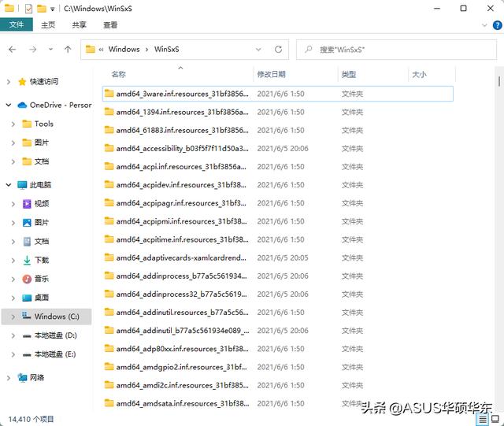Sort by the 大小 column header
The height and width of the screenshot is (426, 504).
[x=419, y=74]
